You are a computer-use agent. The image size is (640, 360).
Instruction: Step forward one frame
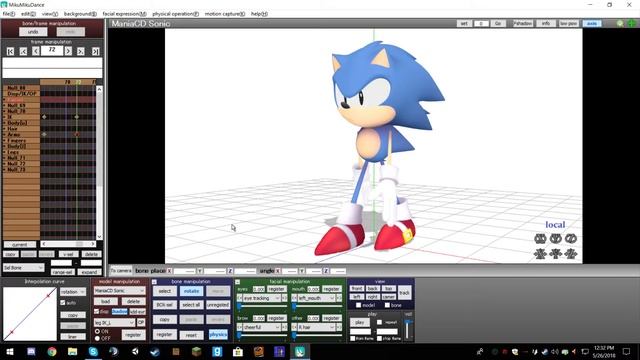click(68, 51)
